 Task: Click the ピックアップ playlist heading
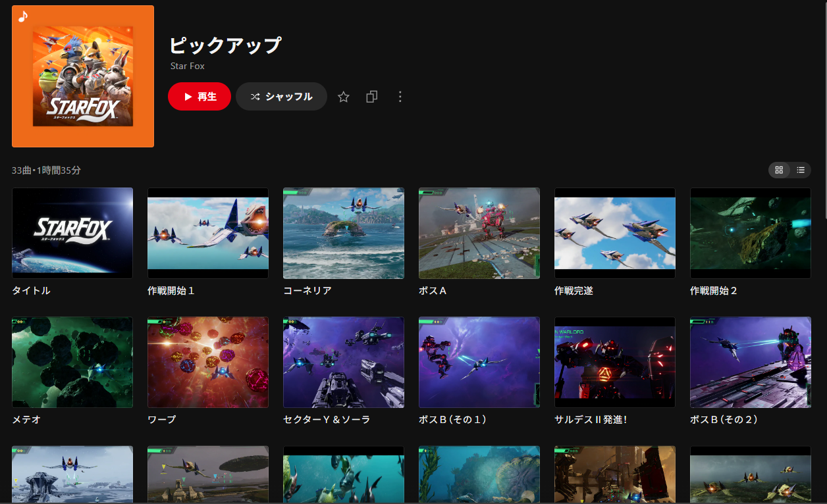[x=225, y=45]
